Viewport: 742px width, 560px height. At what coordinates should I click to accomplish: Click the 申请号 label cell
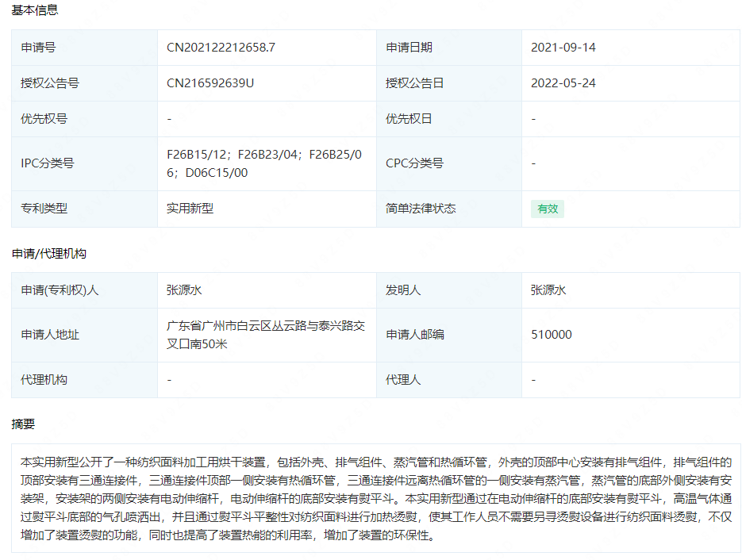38,48
